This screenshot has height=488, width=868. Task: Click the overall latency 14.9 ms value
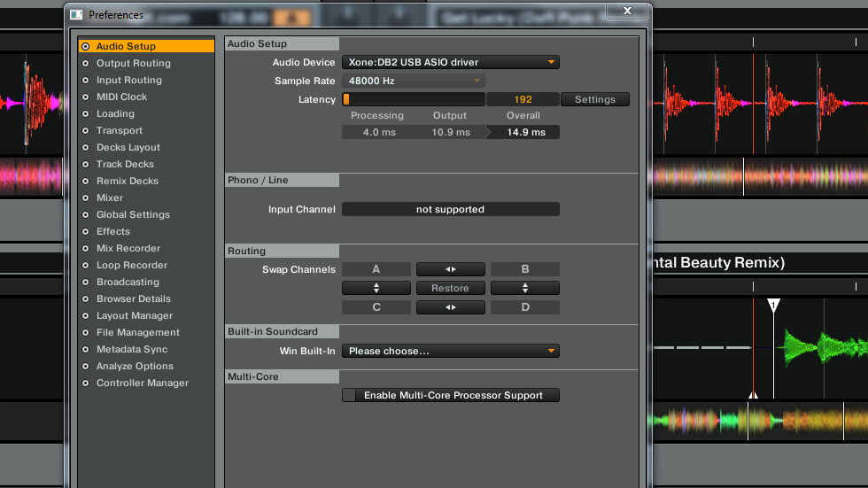coord(526,132)
